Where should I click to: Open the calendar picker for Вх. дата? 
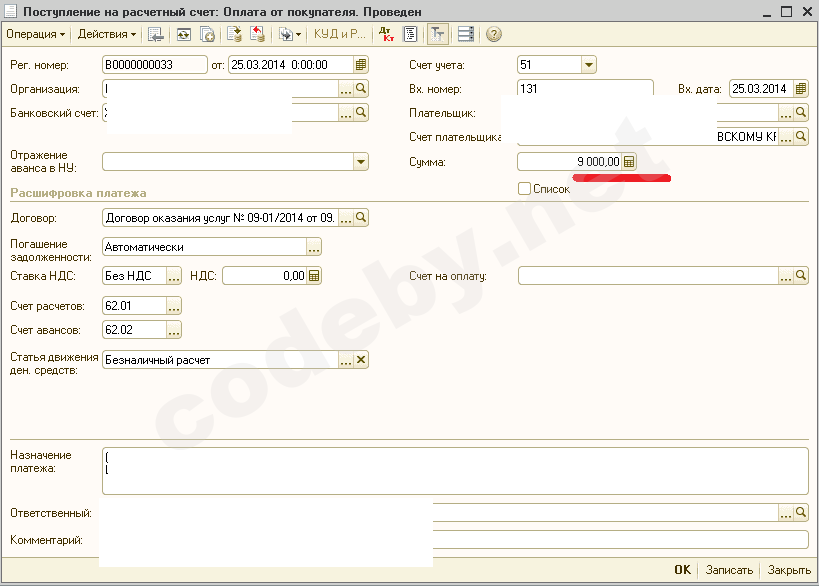pyautogui.click(x=801, y=89)
